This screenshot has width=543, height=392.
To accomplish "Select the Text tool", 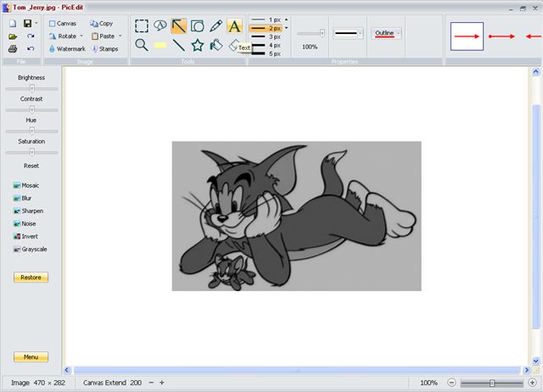I will 235,26.
